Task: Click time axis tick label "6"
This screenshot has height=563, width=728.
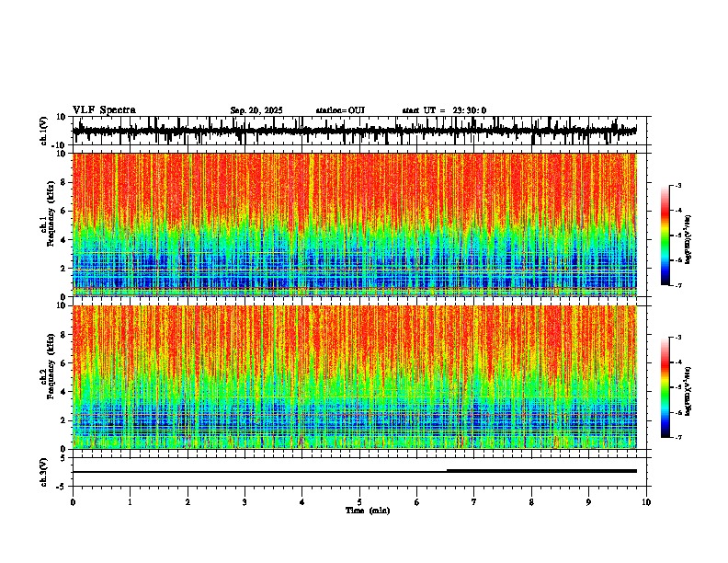Action: 417,502
